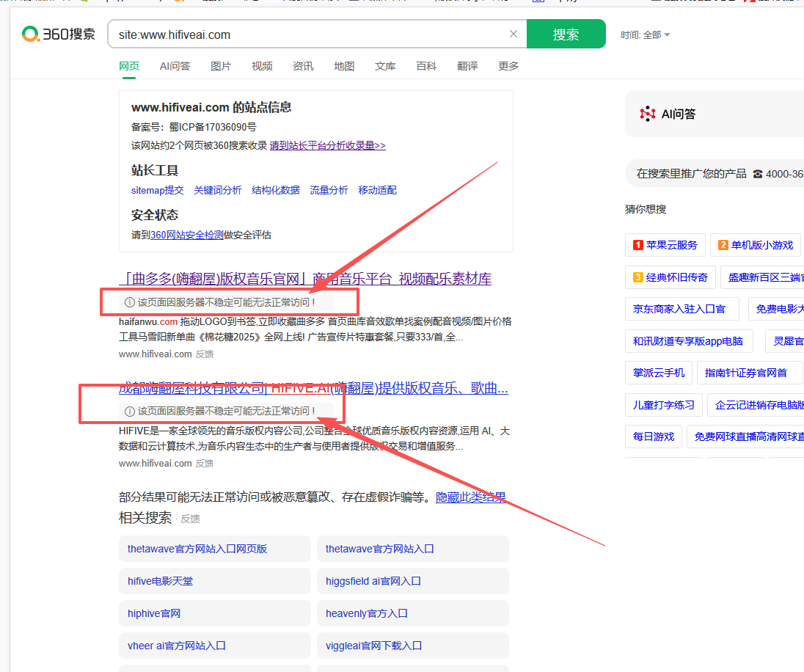Click the telephone icon beside 4000-36
Image resolution: width=804 pixels, height=672 pixels.
click(x=758, y=175)
